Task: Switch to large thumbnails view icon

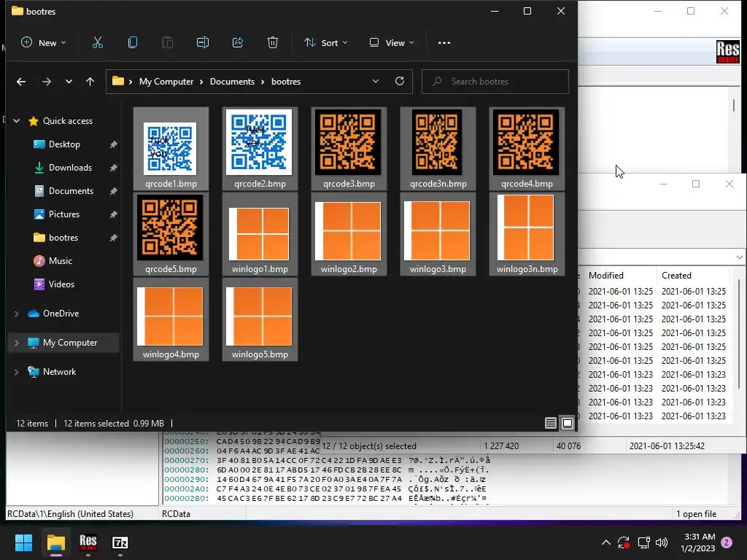Action: point(568,423)
